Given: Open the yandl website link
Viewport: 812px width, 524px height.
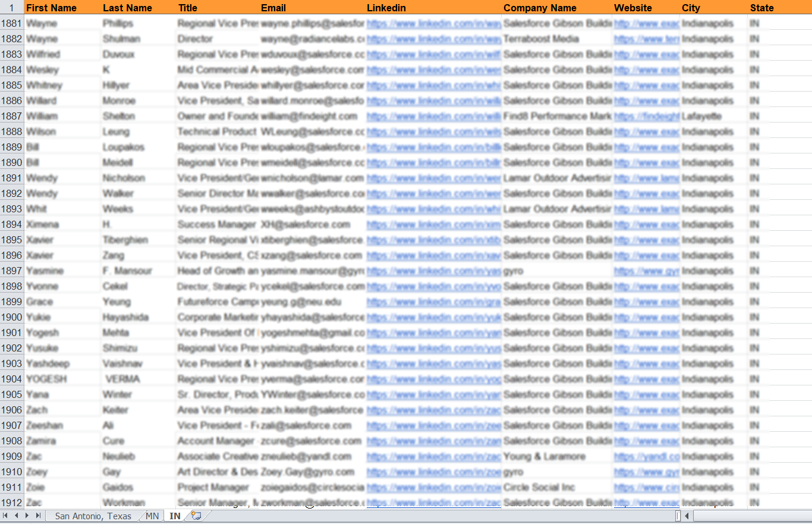Looking at the screenshot, I should point(646,456).
